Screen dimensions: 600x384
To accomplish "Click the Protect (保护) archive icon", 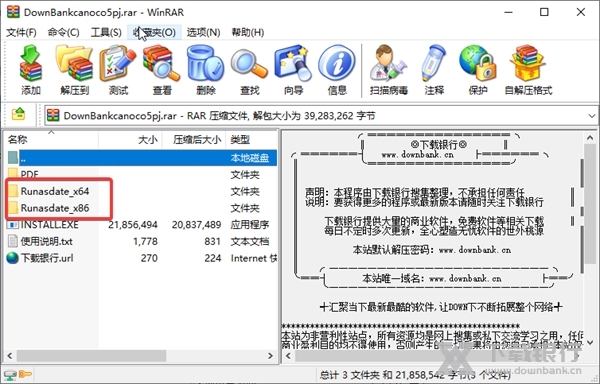I will [478, 63].
